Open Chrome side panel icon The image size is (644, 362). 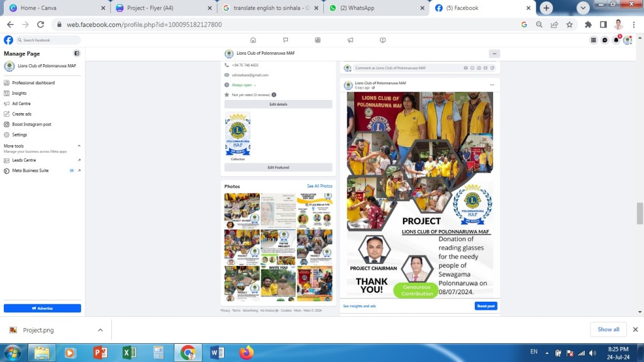(x=603, y=25)
